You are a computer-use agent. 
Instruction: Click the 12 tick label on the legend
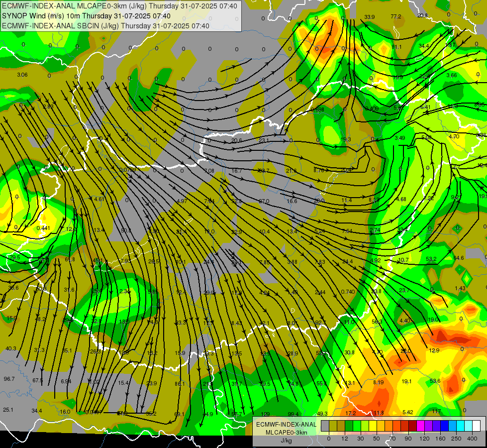pos(345,439)
